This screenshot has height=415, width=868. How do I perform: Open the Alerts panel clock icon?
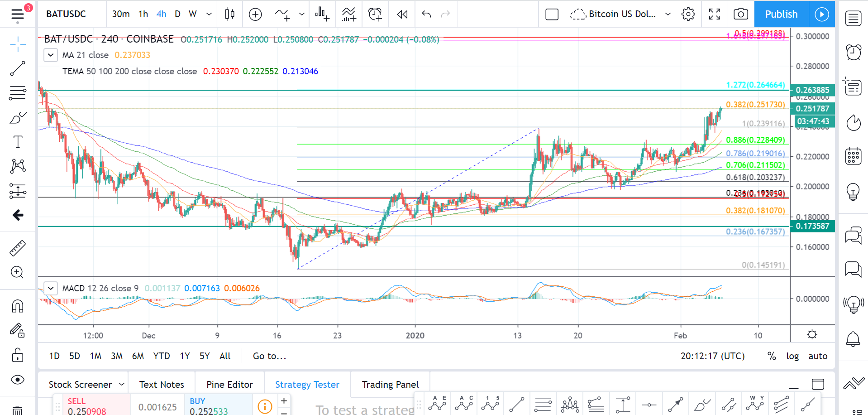tap(853, 52)
